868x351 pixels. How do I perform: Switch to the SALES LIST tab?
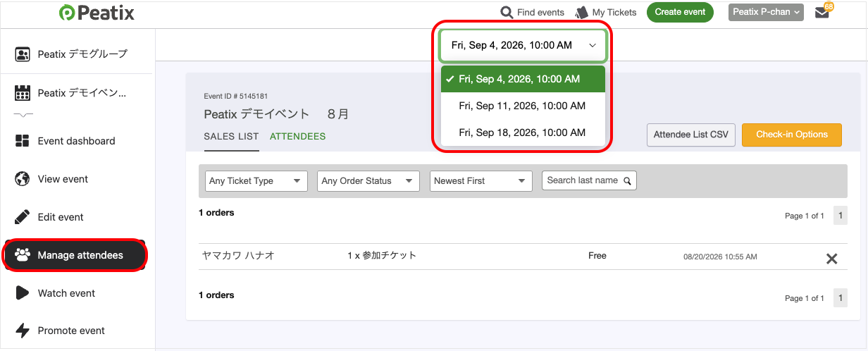[231, 137]
